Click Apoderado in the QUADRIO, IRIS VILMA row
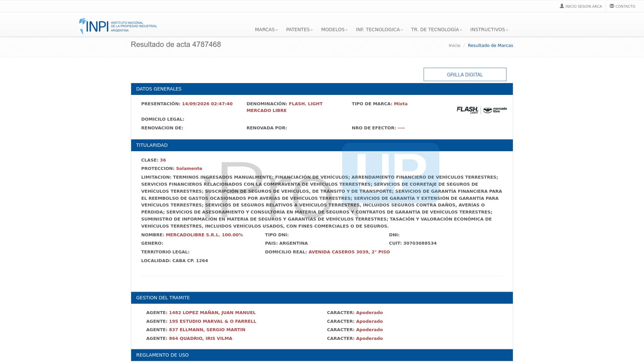 [369, 339]
